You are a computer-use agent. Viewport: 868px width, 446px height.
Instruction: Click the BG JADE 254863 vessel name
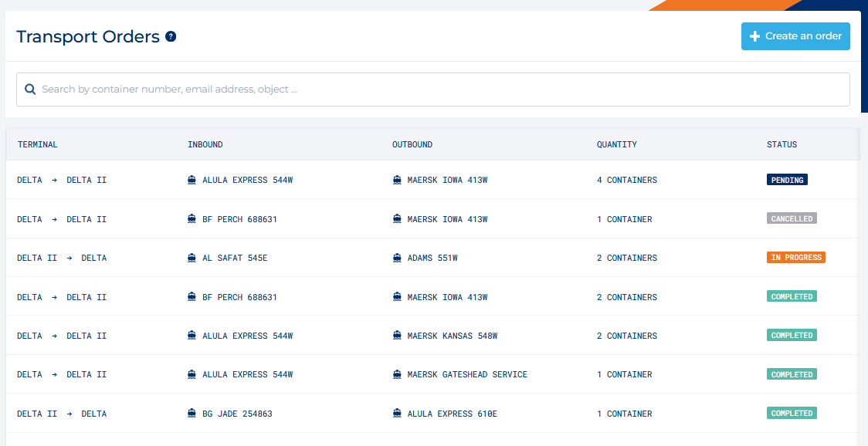point(238,414)
